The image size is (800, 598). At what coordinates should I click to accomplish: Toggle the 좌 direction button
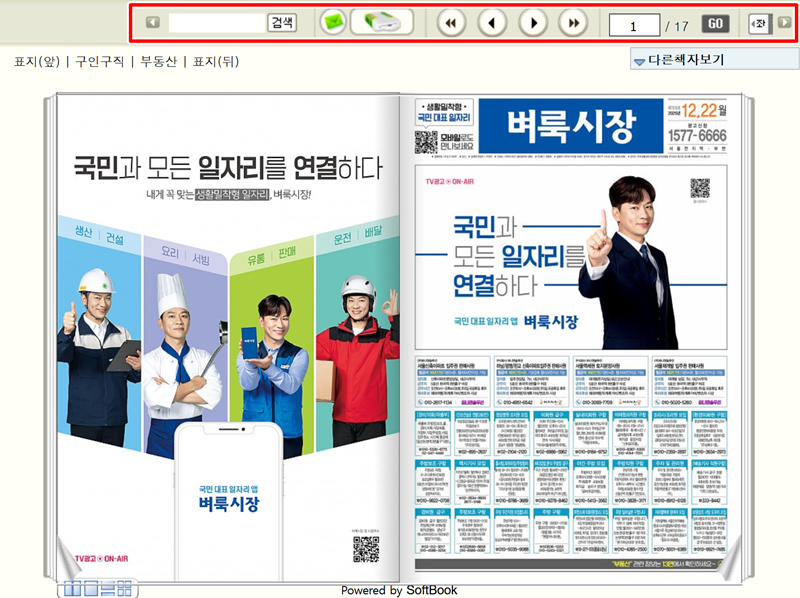click(760, 23)
